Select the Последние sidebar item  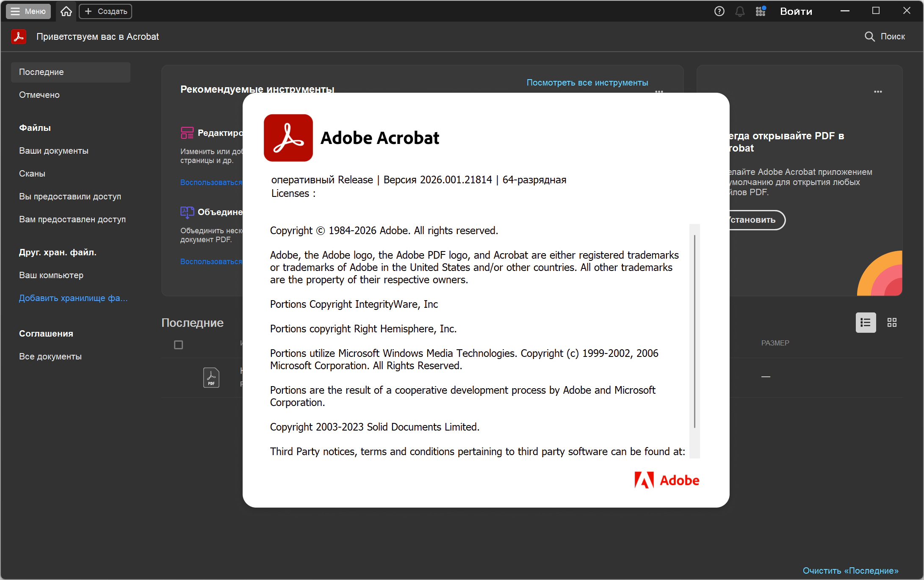[x=71, y=72]
